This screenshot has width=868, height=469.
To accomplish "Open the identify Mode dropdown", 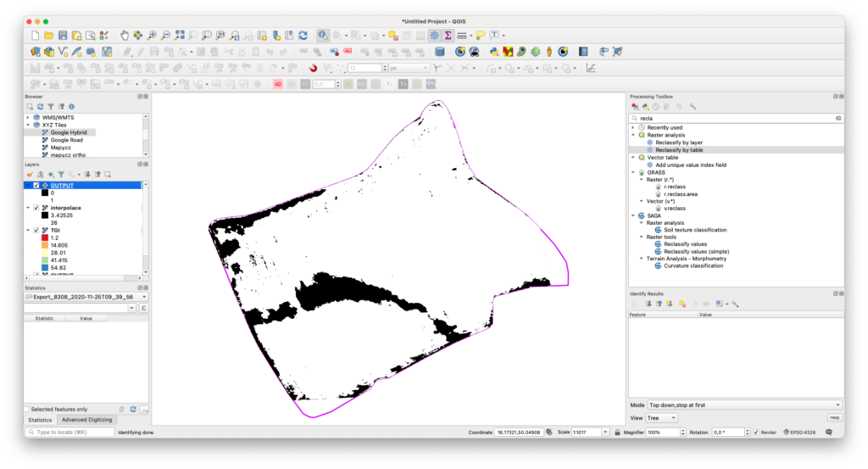I will 744,405.
